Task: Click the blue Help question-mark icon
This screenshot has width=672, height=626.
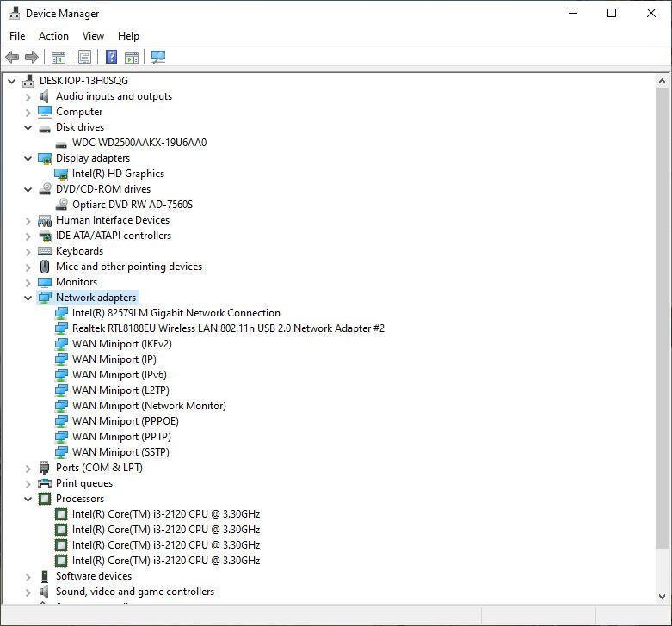Action: (x=112, y=57)
